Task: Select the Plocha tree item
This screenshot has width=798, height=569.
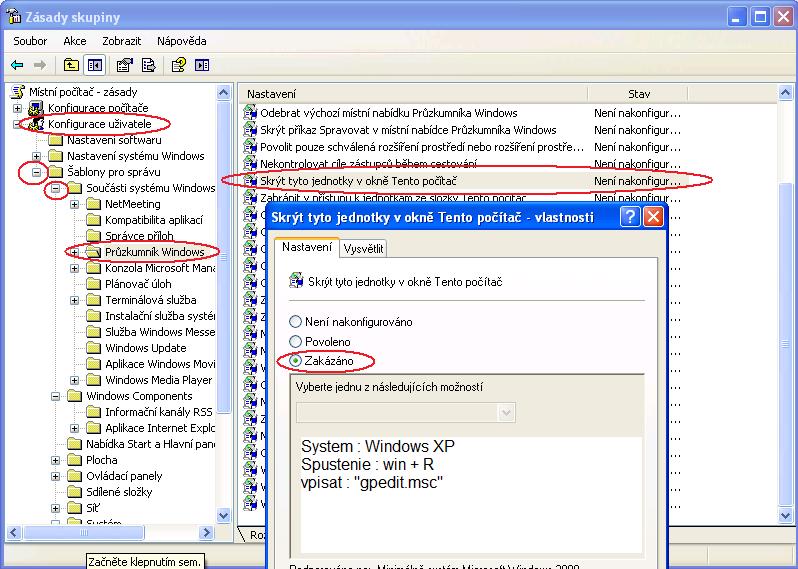Action: [x=102, y=460]
